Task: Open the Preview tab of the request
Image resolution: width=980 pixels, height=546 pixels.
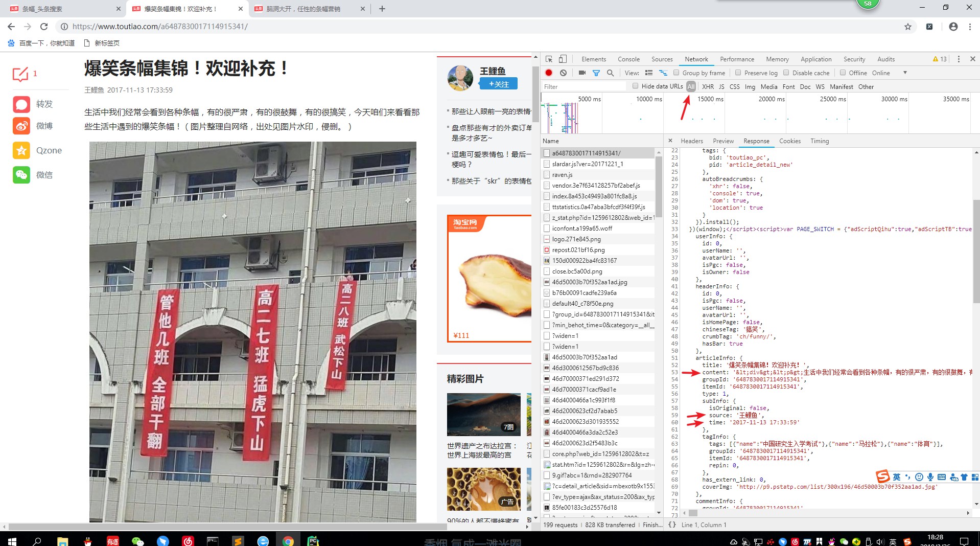Action: (x=723, y=141)
